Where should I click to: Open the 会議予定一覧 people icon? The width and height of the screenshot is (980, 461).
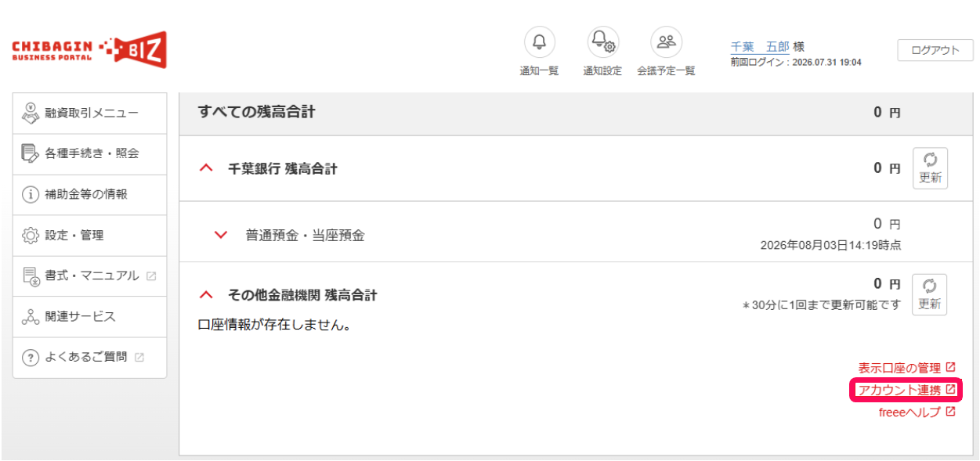666,42
